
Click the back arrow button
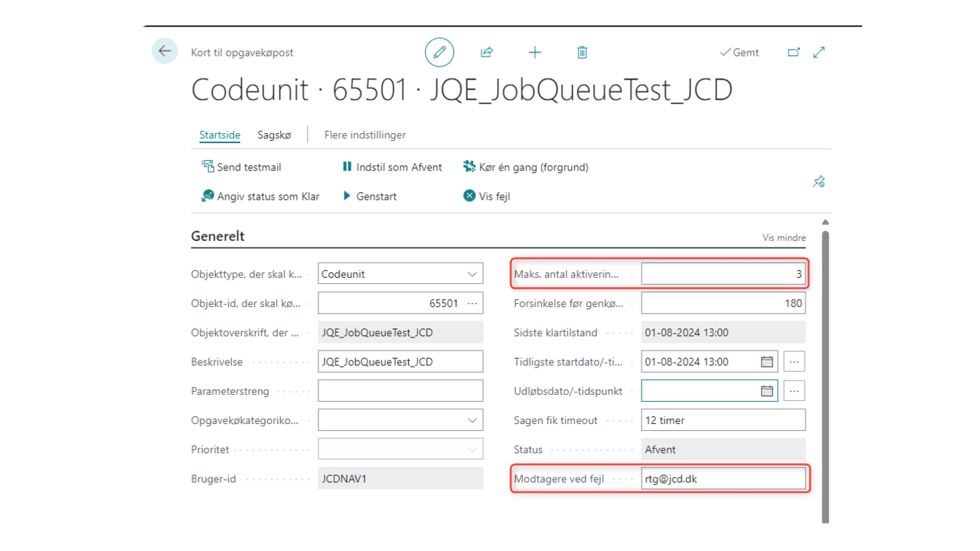165,51
